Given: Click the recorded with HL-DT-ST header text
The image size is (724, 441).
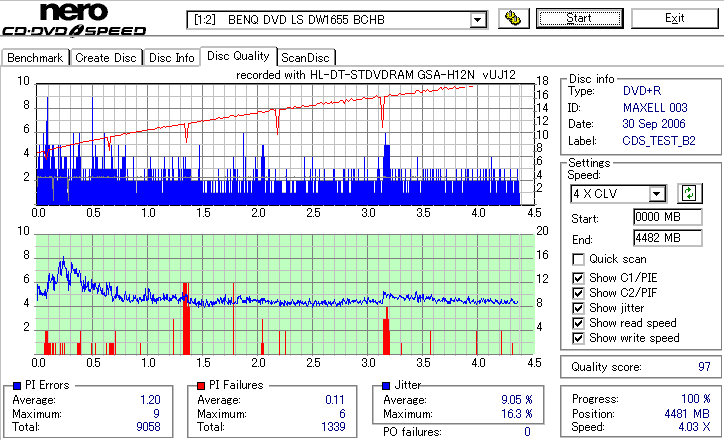Looking at the screenshot, I should click(x=376, y=75).
